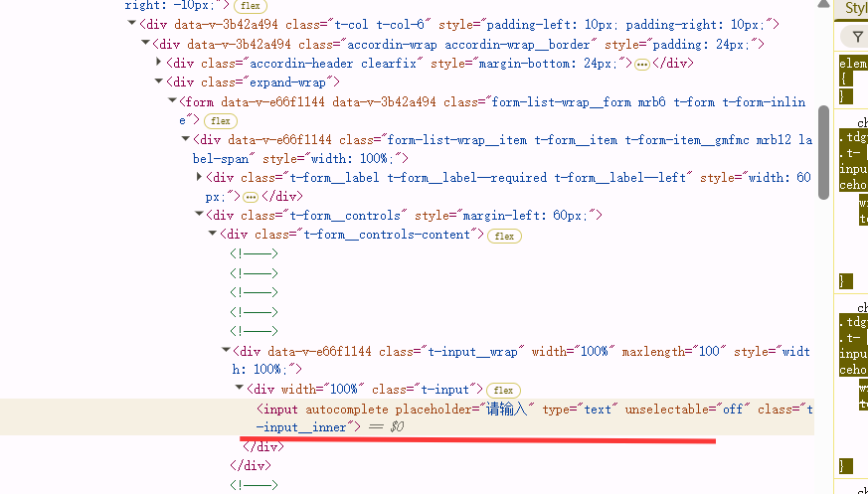Collapse the t-form__controls div node
The image size is (868, 494).
[x=199, y=214]
